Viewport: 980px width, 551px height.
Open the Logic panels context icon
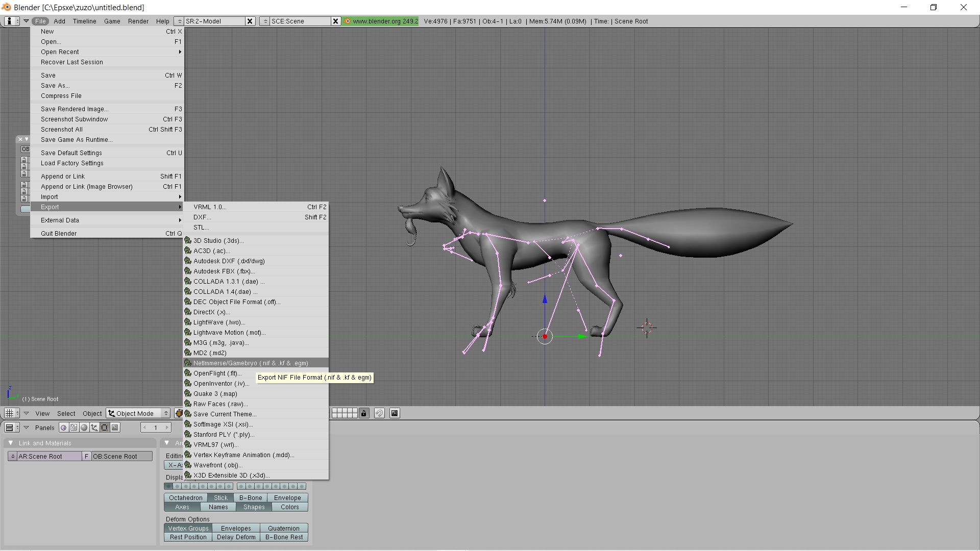[x=64, y=428]
